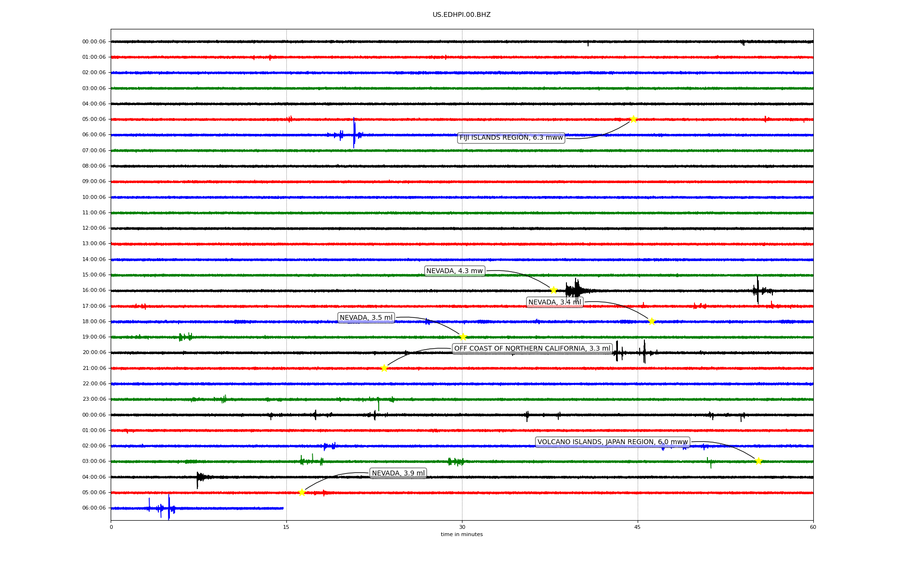Click the US.EDHPI.00.BHZ plot title
The width and height of the screenshot is (924, 578).
pos(462,15)
